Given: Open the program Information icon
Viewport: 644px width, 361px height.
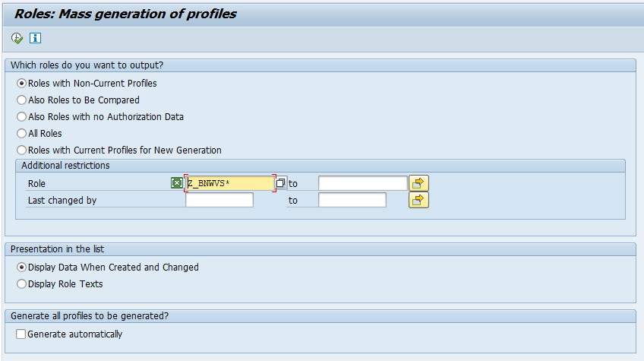Looking at the screenshot, I should (35, 38).
